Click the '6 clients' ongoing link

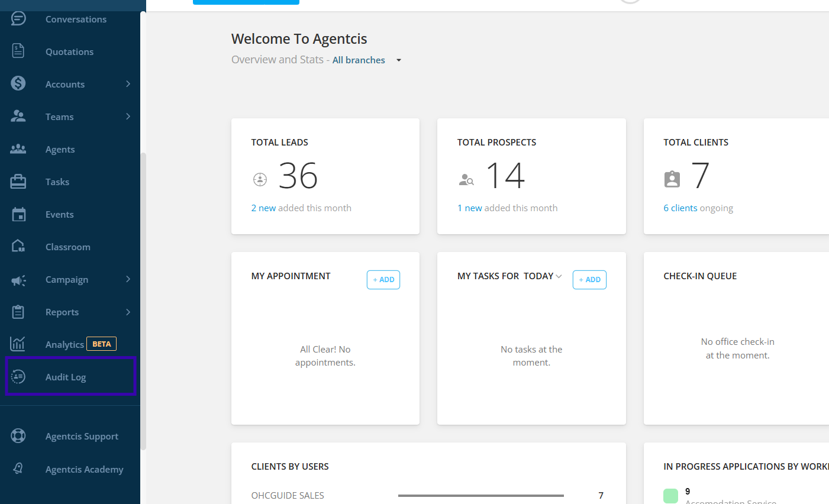point(680,208)
